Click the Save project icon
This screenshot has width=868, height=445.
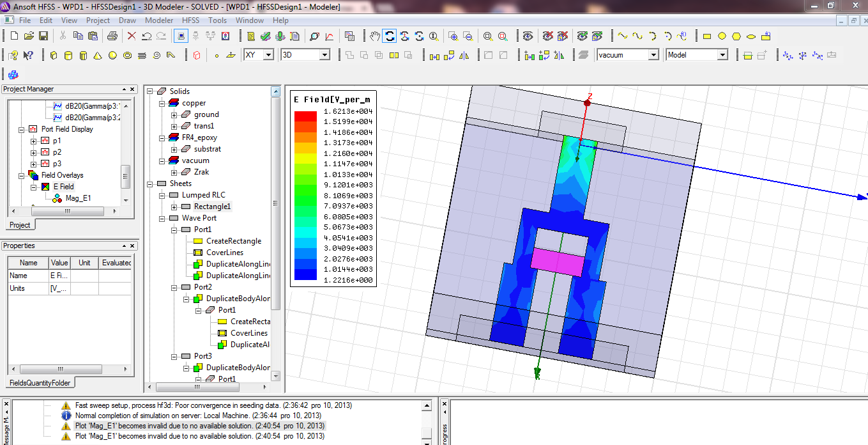click(x=44, y=36)
